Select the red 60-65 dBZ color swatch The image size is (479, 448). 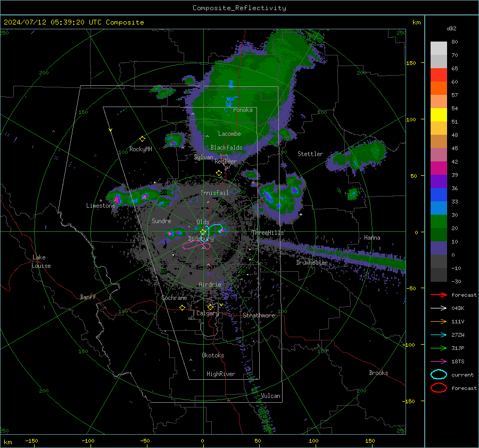click(x=439, y=75)
